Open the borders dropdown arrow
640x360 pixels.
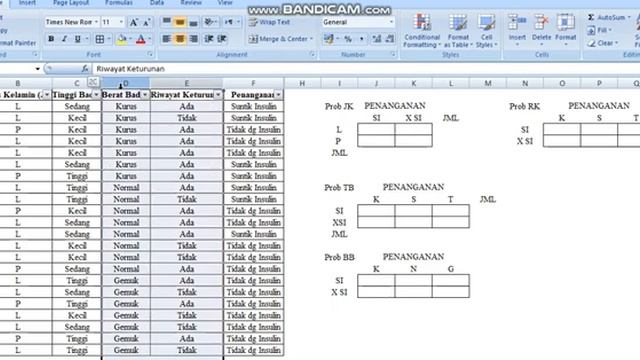[109, 39]
